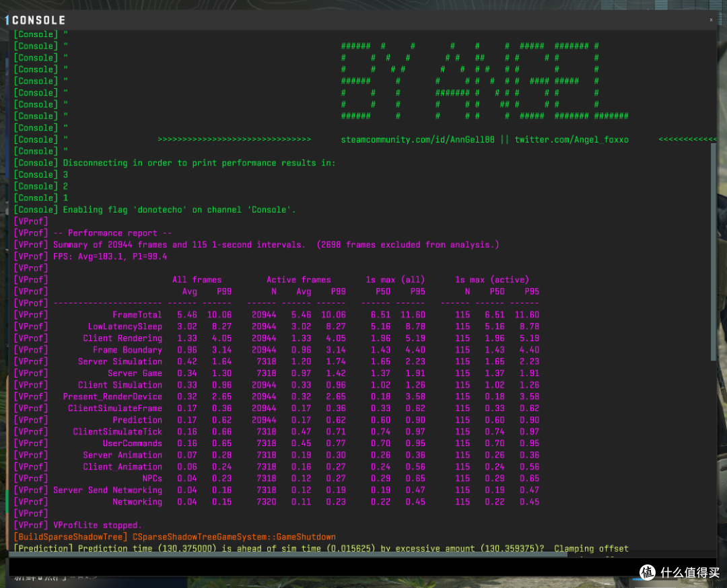This screenshot has width=727, height=588.
Task: Click the Networking row label in the last row
Action: [137, 502]
